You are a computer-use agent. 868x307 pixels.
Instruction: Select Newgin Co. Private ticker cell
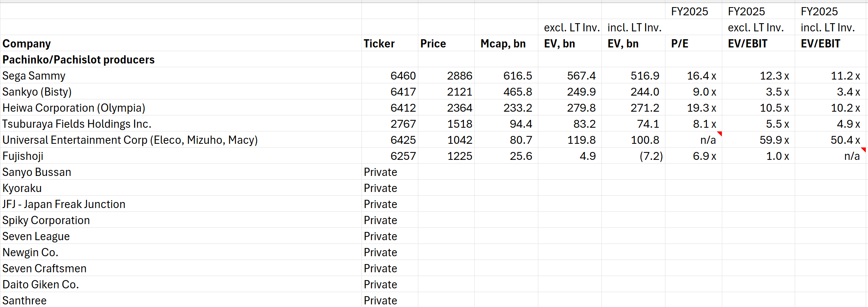390,252
